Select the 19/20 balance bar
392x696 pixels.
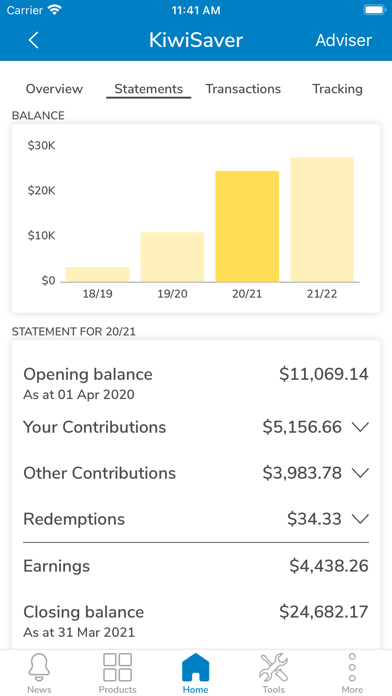(x=172, y=257)
